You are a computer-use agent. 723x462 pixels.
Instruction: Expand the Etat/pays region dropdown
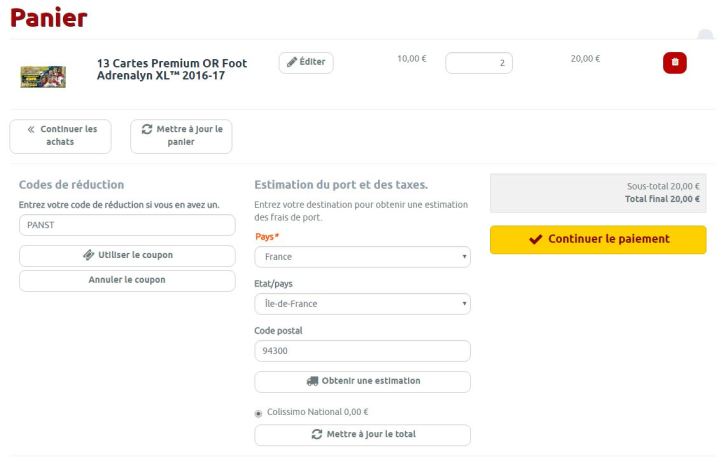362,304
